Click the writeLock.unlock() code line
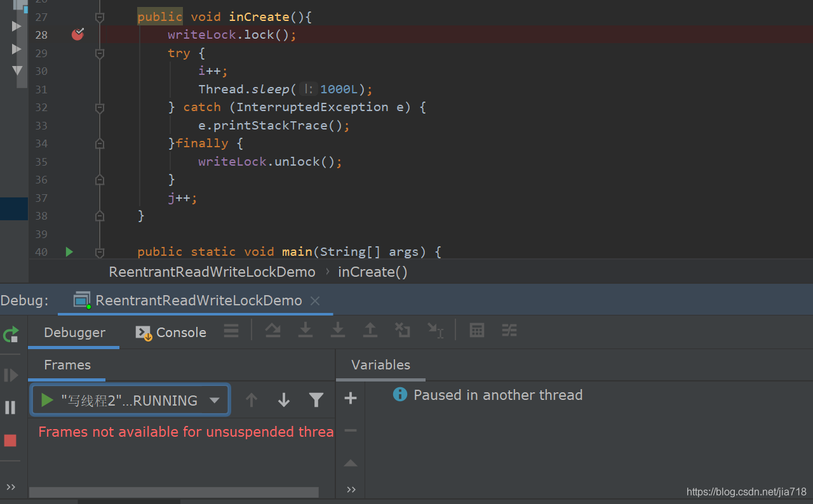Screen dimensions: 813x504 click(x=270, y=162)
